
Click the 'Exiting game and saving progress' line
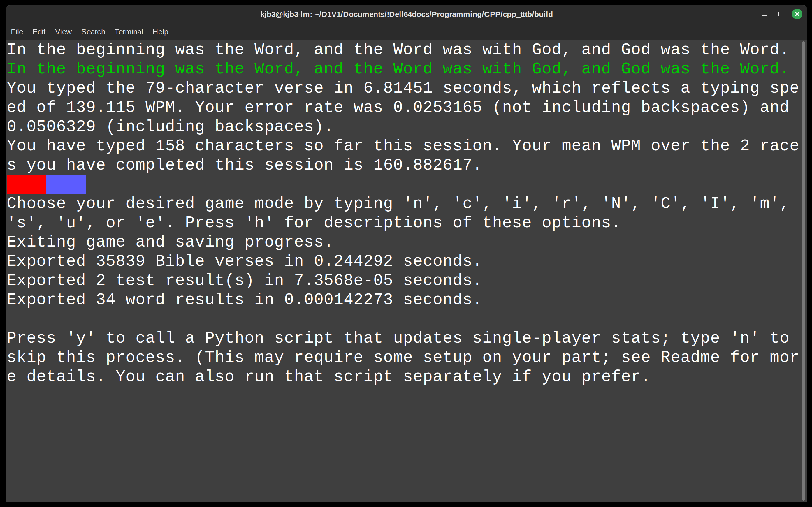click(169, 242)
